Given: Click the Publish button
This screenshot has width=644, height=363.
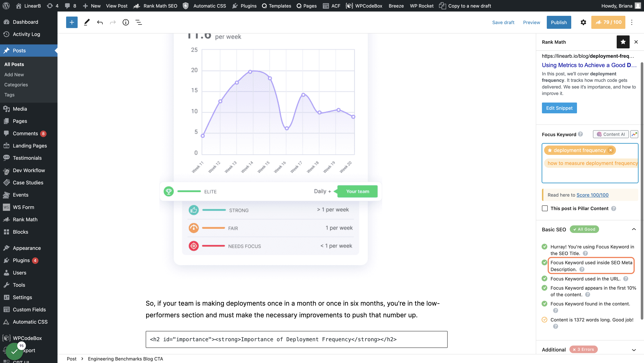Looking at the screenshot, I should (559, 22).
